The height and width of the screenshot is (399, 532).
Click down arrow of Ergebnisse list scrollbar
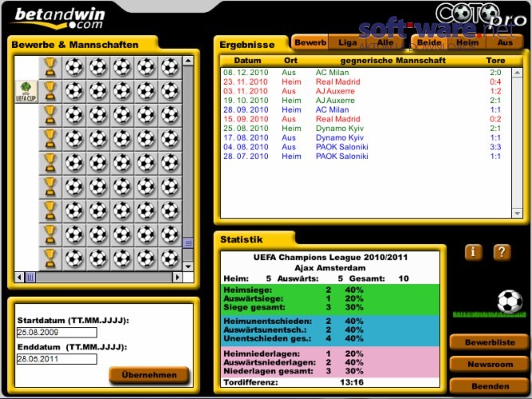518,213
